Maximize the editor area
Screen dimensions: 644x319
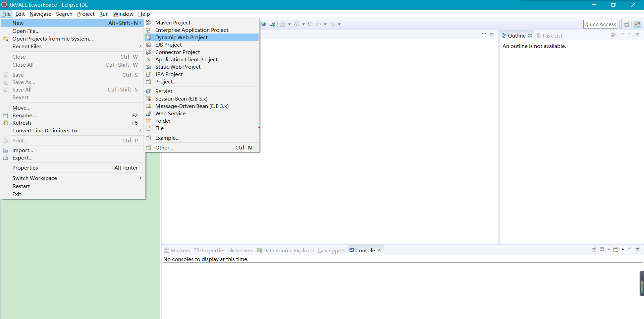pos(492,34)
